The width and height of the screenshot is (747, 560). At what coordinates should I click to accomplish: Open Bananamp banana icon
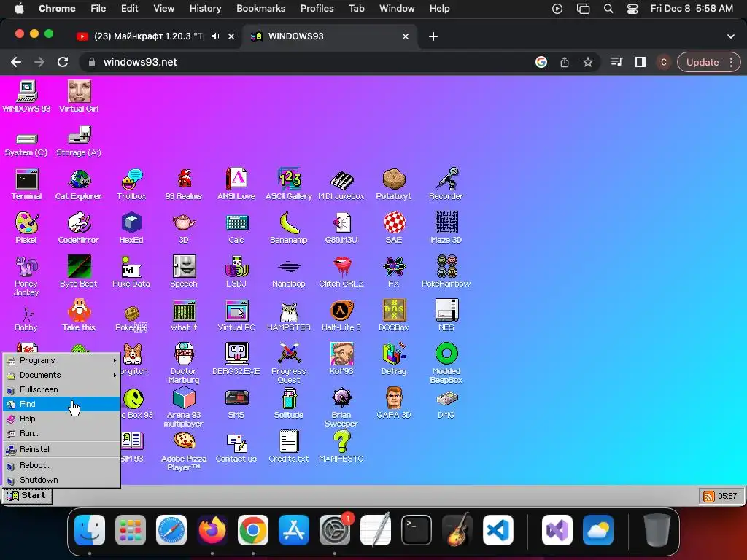(x=289, y=228)
